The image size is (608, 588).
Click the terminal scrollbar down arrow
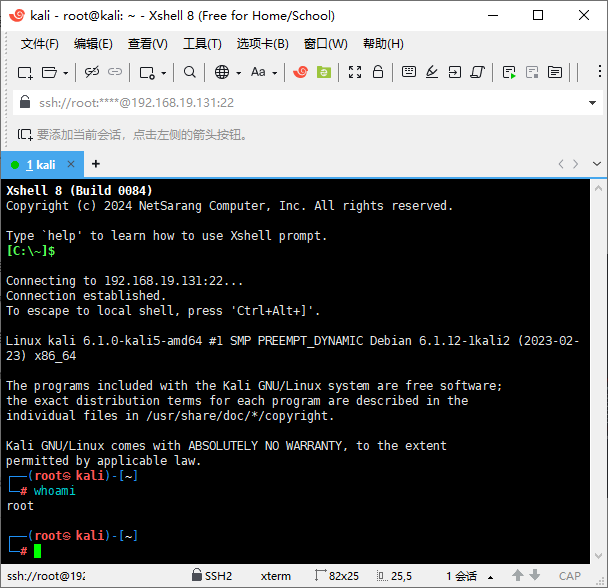598,555
